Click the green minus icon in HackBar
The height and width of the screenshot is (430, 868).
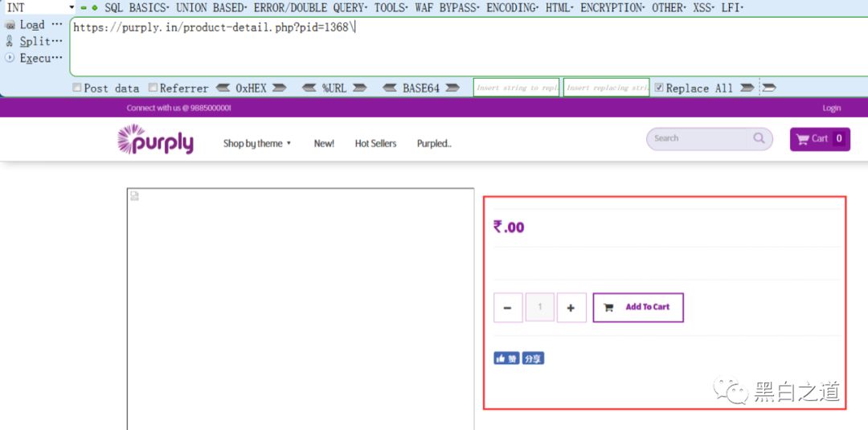point(84,8)
